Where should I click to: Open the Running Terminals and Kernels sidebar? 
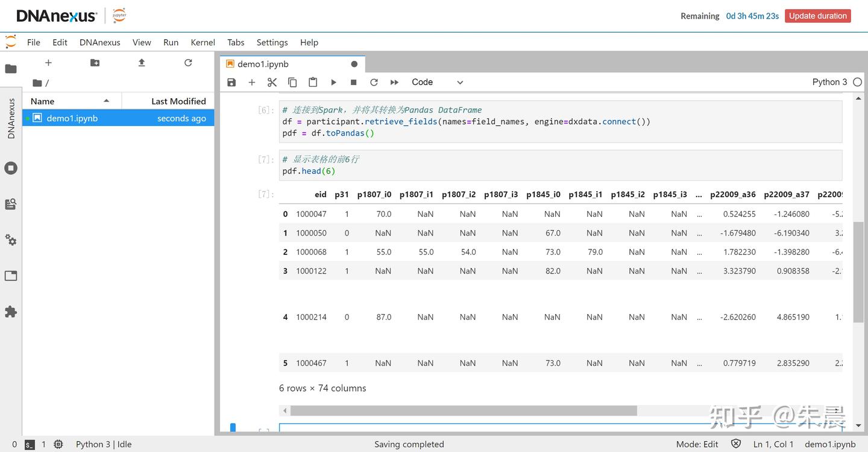pos(11,168)
